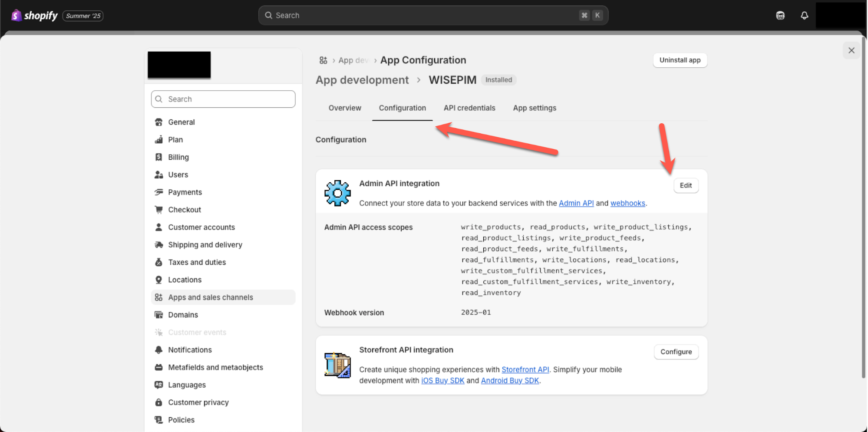Viewport: 868px width, 432px height.
Task: Configure the Storefront API integration
Action: [x=676, y=352]
